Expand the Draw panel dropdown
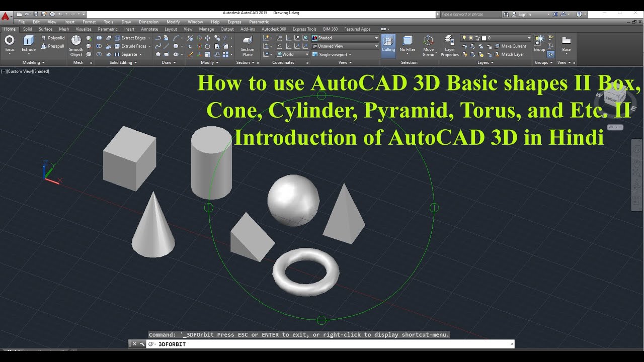The height and width of the screenshot is (362, 644). (x=169, y=63)
